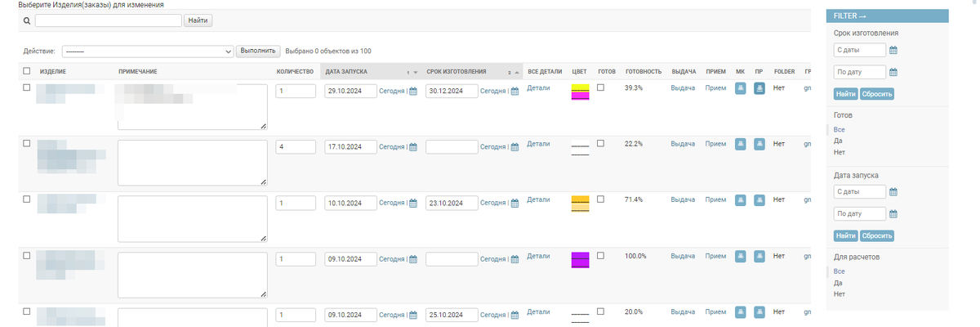
Task: Click the search text field at top
Action: [x=109, y=20]
